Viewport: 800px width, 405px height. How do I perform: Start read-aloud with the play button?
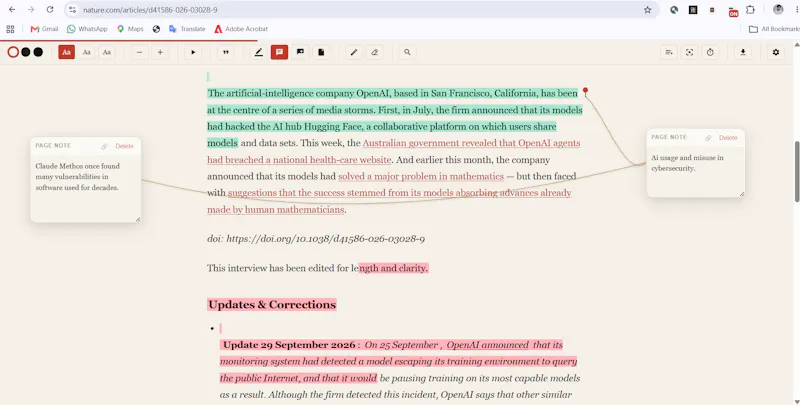pyautogui.click(x=193, y=52)
